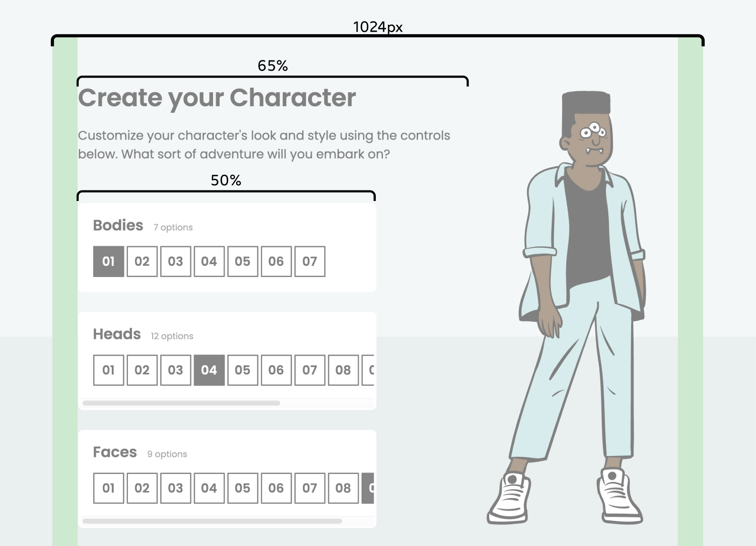Select body option 01

coord(108,261)
